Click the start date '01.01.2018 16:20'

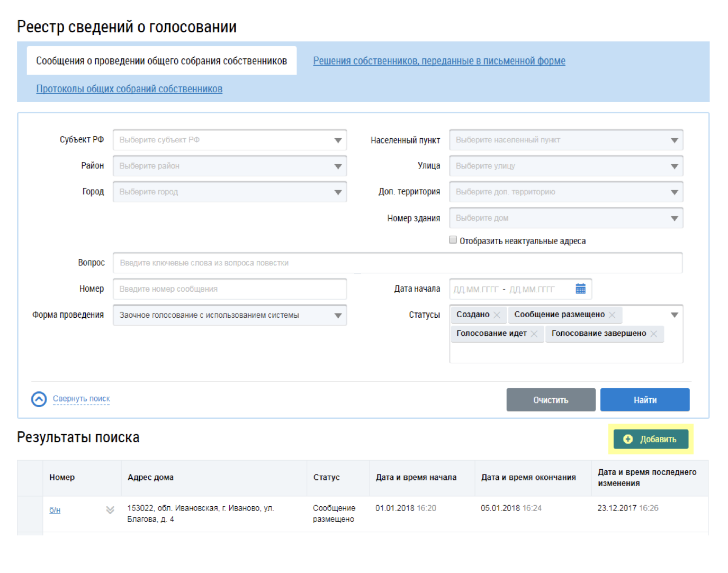click(x=406, y=508)
